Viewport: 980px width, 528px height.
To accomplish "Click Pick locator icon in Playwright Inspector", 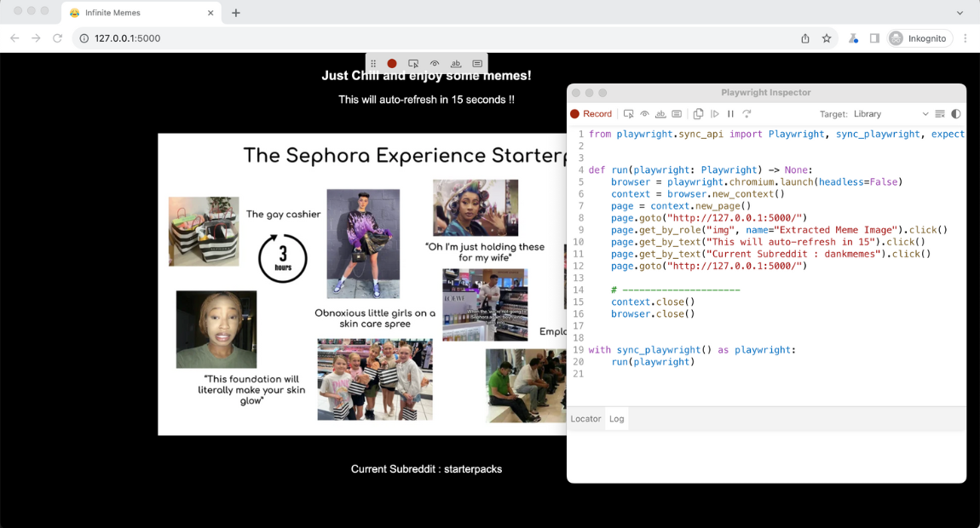I will [629, 114].
